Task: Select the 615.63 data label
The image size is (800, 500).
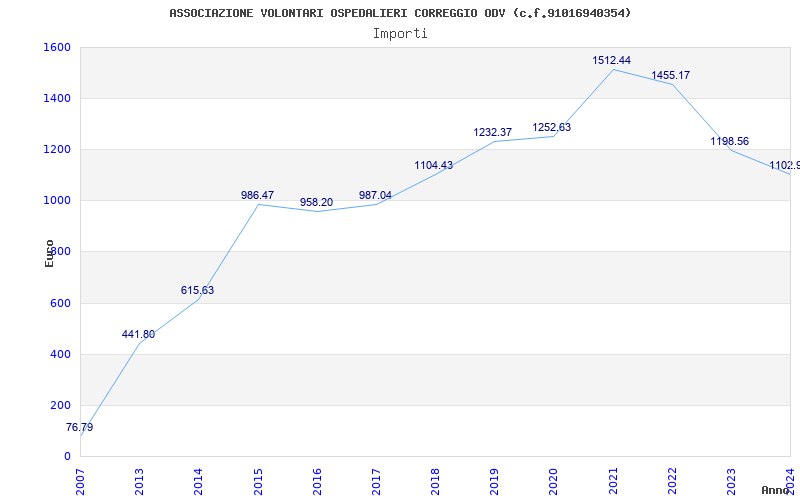Action: coord(197,290)
